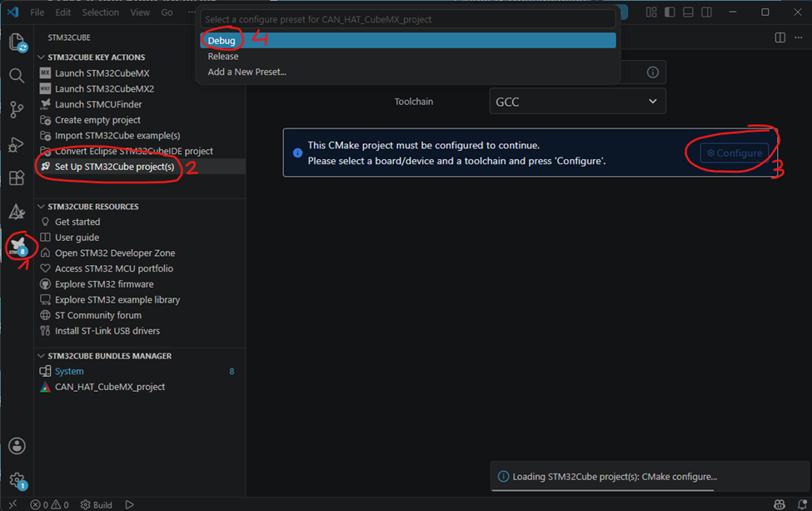The height and width of the screenshot is (511, 812).
Task: Select Convert Eclipse STM32CubeIDE project
Action: point(133,151)
